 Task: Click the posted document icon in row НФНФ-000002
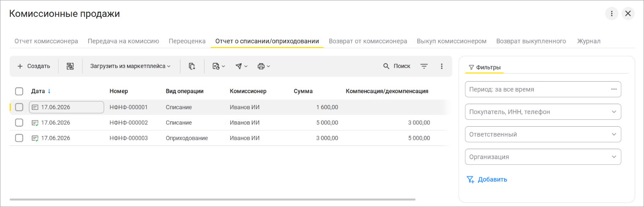tap(35, 123)
